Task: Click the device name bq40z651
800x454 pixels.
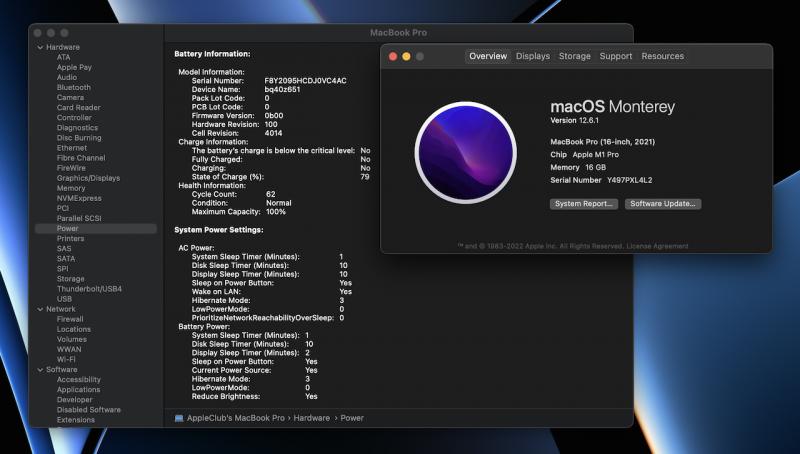Action: tap(282, 89)
